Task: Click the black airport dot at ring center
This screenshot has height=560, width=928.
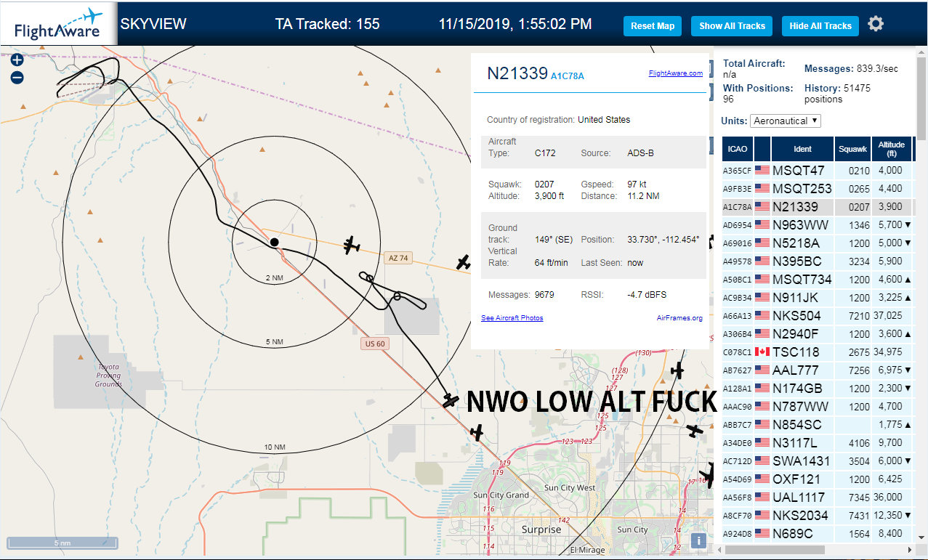Action: click(274, 242)
